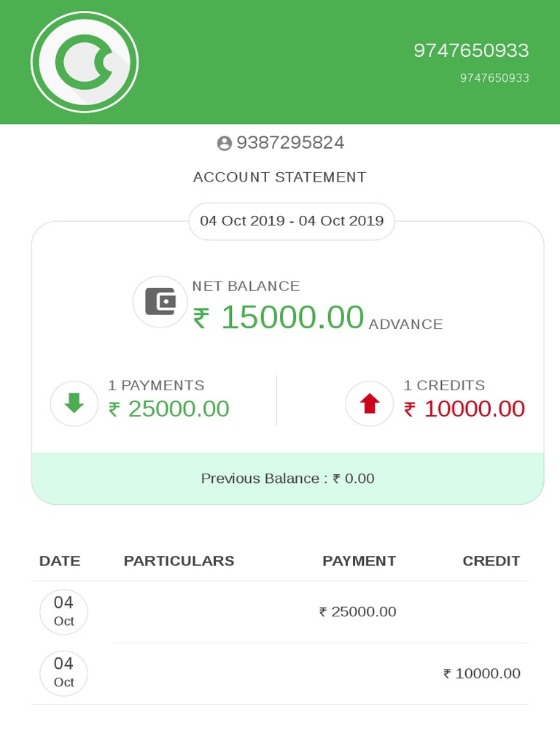Click the user avatar icon next to 9387295824
Screen dimensions: 560x747
pyautogui.click(x=225, y=143)
